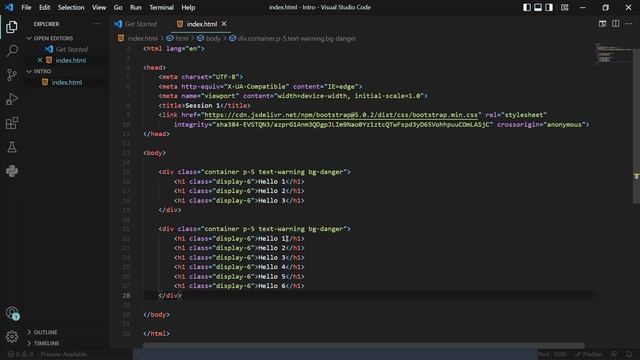Open the Search view in activity bar
640x360 pixels.
pyautogui.click(x=12, y=51)
